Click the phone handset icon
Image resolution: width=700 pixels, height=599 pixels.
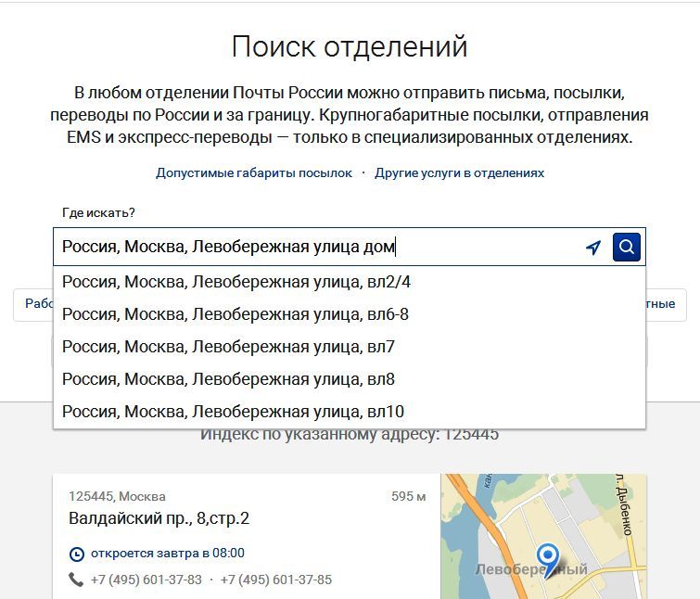point(76,580)
